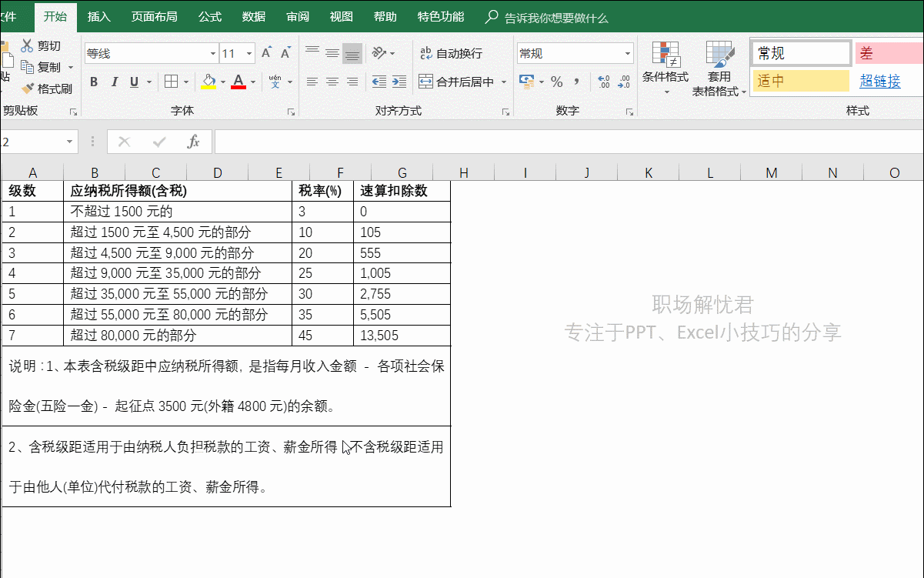Screen dimensions: 924x578
Task: Switch to the 审阅 (Review) tab
Action: pos(298,16)
